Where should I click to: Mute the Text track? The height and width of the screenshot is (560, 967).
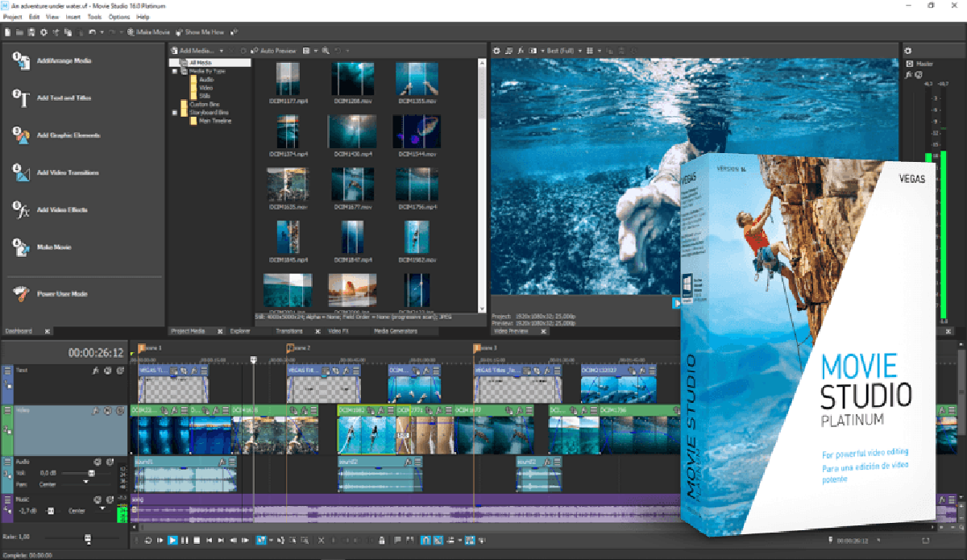click(x=107, y=371)
